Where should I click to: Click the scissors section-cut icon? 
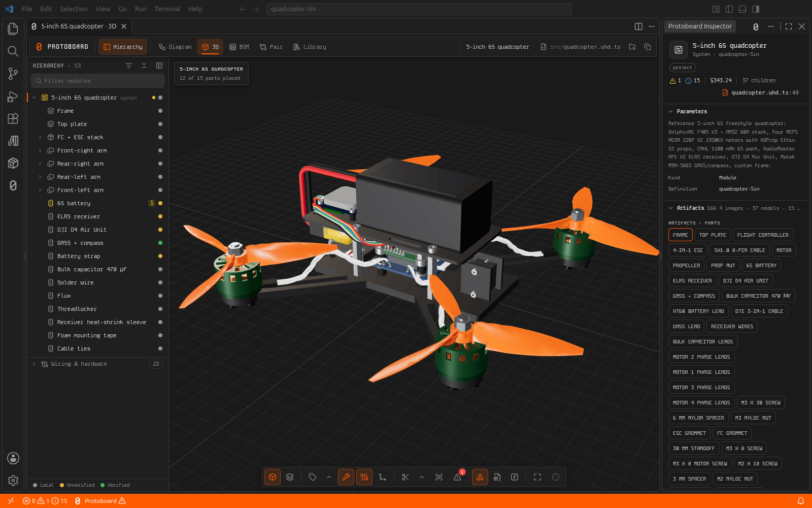pyautogui.click(x=405, y=477)
